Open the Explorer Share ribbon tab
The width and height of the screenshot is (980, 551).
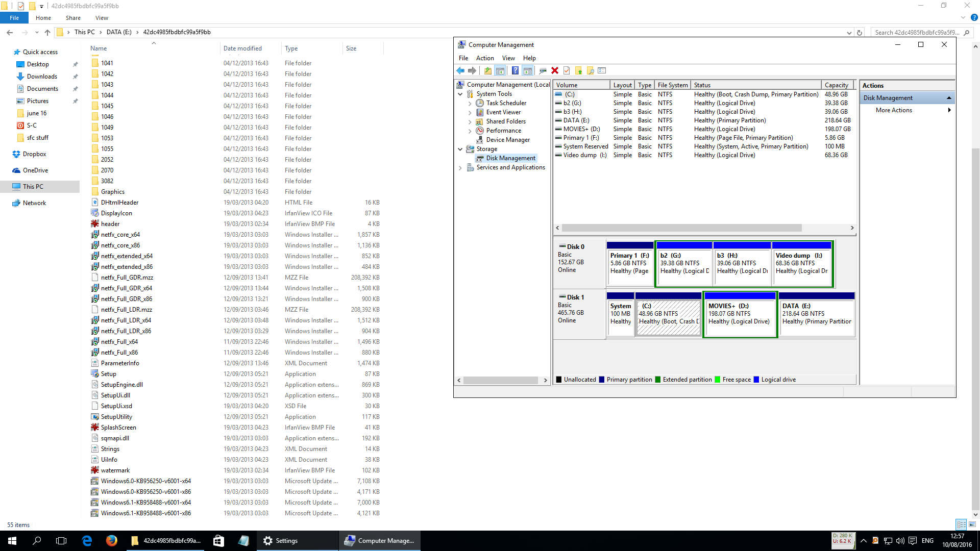pos(73,18)
